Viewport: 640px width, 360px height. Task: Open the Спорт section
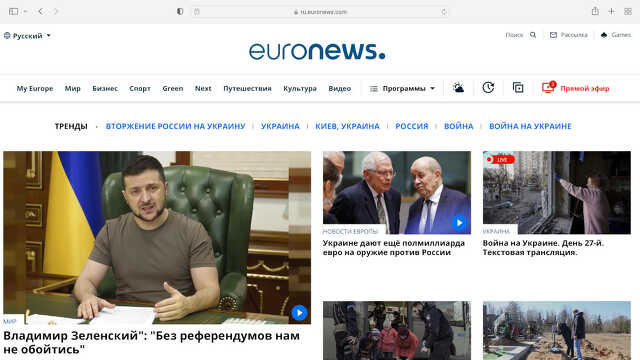pos(140,89)
